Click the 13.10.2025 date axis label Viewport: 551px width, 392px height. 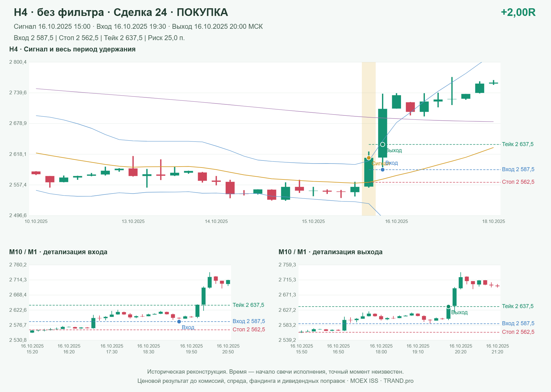133,221
